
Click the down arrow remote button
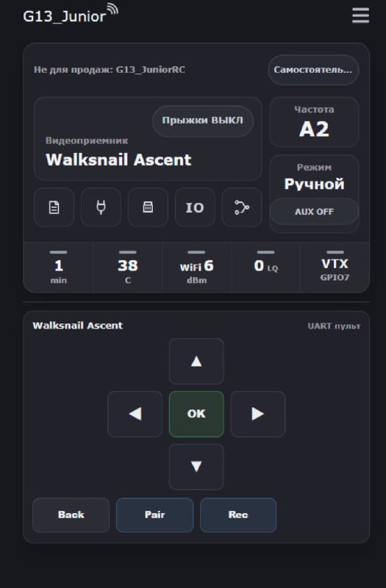196,467
